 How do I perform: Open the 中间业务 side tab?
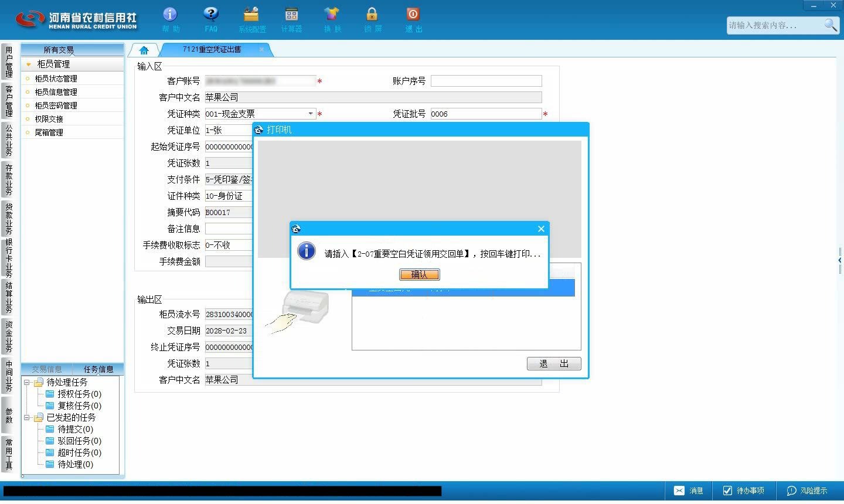pyautogui.click(x=8, y=376)
